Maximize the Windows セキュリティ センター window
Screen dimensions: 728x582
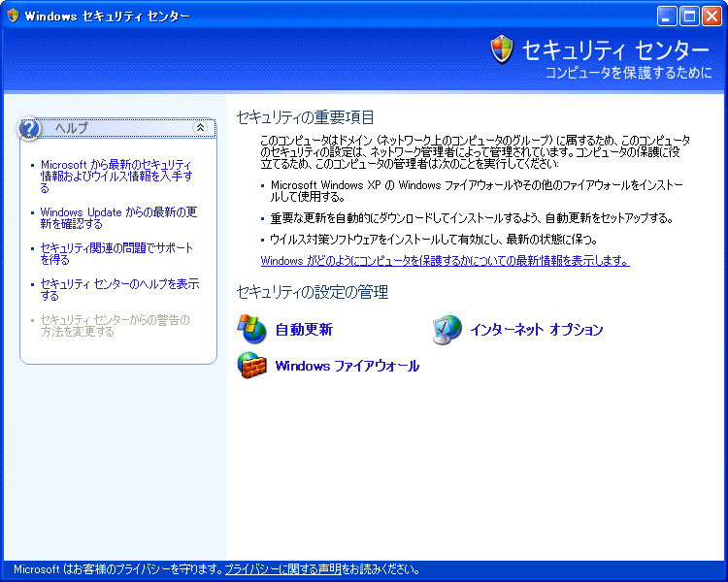689,16
